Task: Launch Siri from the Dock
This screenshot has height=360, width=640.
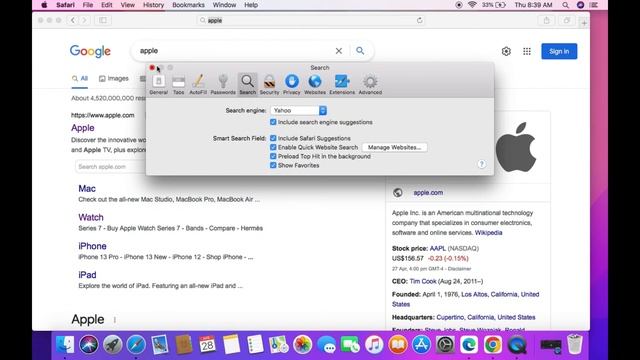Action: coord(89,345)
